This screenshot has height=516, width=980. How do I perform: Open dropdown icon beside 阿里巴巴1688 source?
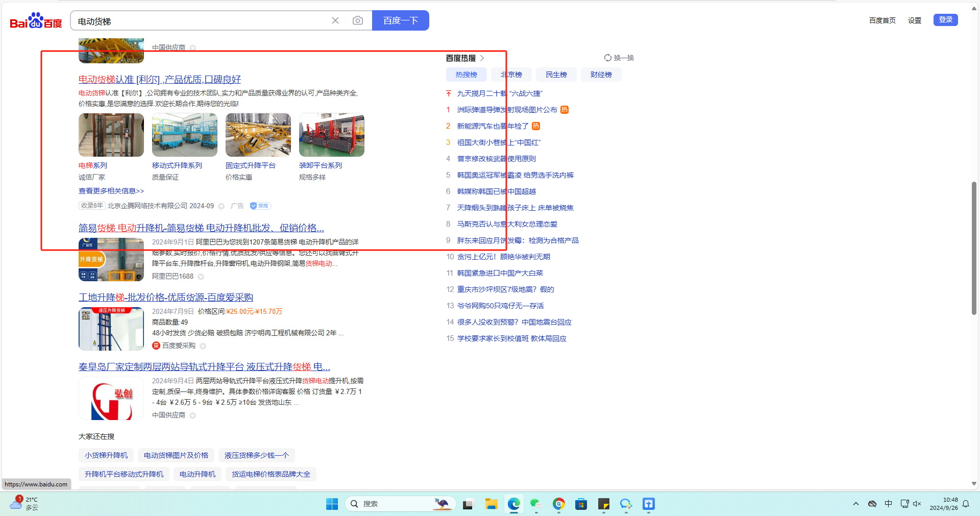(x=201, y=277)
